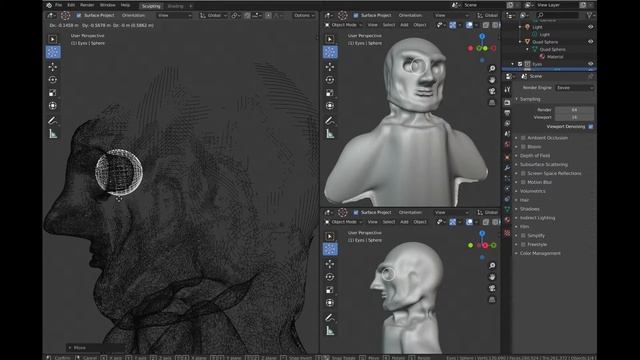Enable Ambient Occlusion checkbox
The image size is (640, 360).
pyautogui.click(x=523, y=138)
